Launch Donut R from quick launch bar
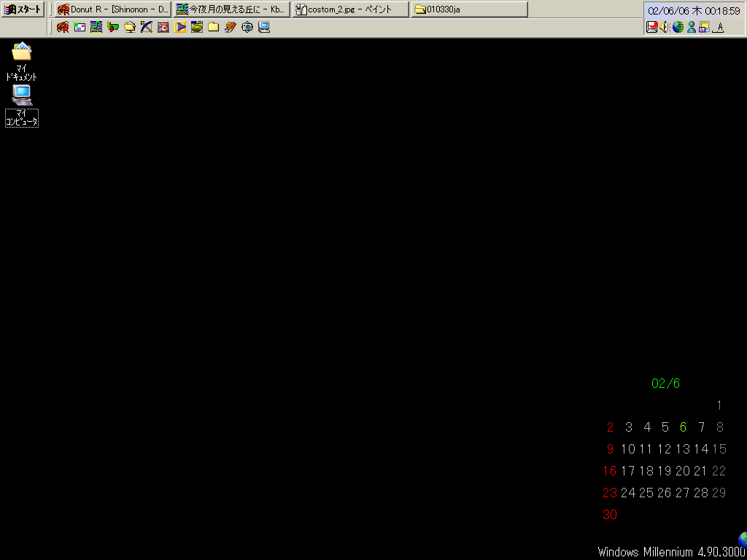 point(63,27)
